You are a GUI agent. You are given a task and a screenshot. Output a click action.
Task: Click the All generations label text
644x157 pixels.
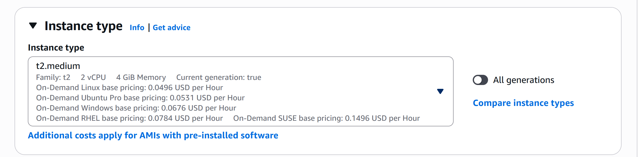pos(524,80)
